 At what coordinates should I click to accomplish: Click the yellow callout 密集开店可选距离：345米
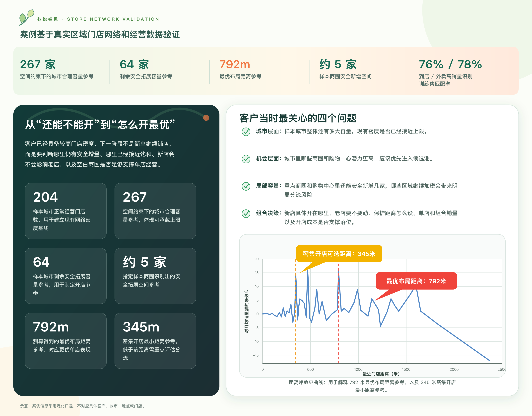pos(339,254)
